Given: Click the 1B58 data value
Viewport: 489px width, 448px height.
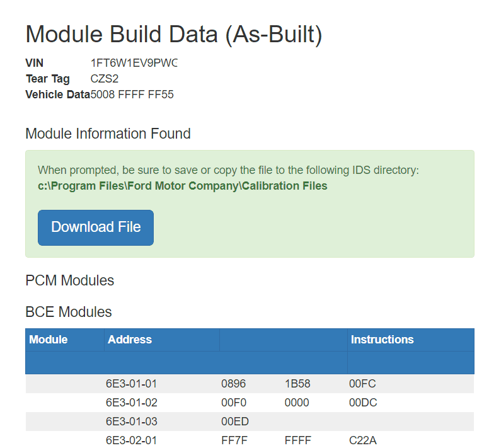Looking at the screenshot, I should [297, 384].
